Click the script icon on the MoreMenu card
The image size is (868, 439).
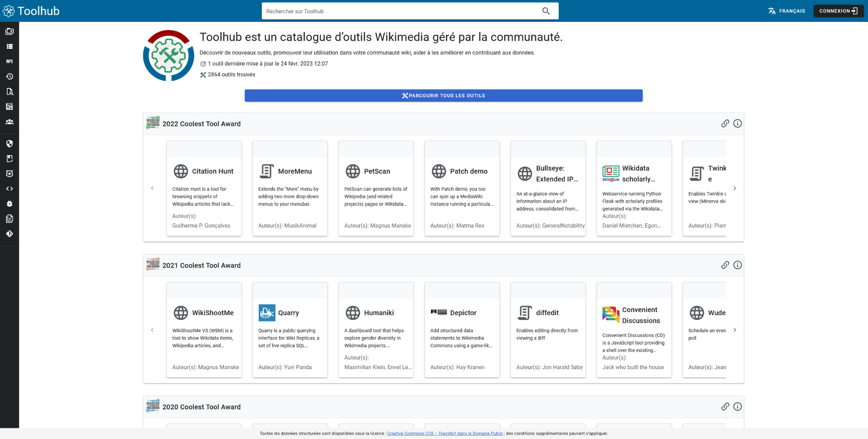(267, 171)
